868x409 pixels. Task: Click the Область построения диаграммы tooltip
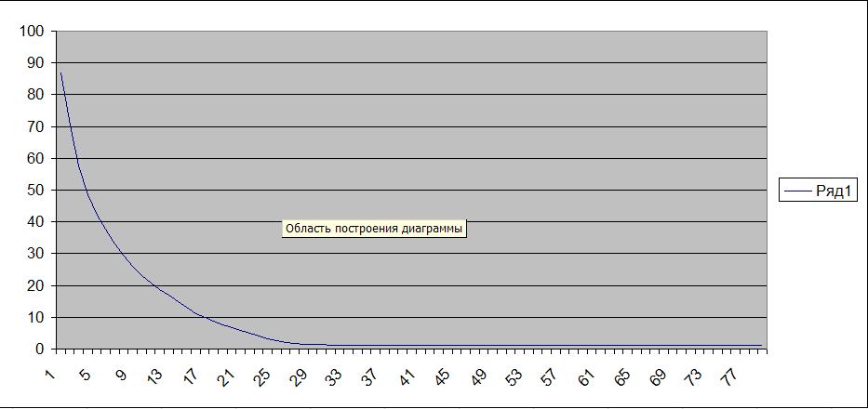coord(373,229)
